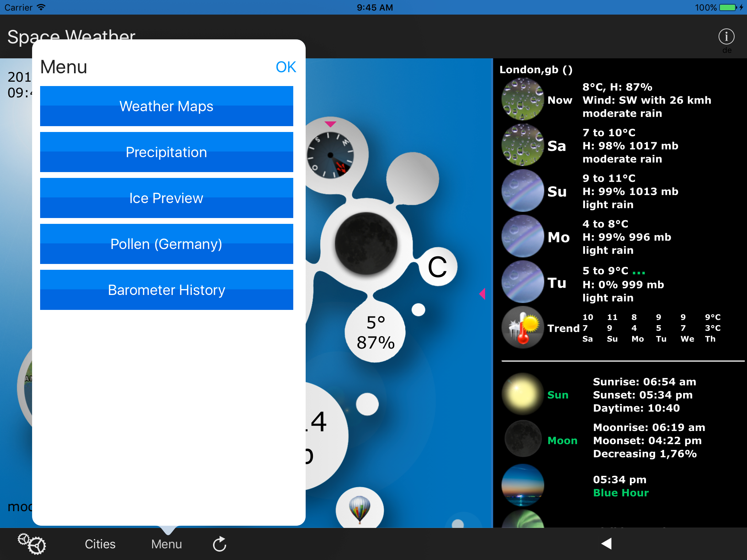Open Weather Maps from the menu
The width and height of the screenshot is (747, 560).
coord(166,106)
